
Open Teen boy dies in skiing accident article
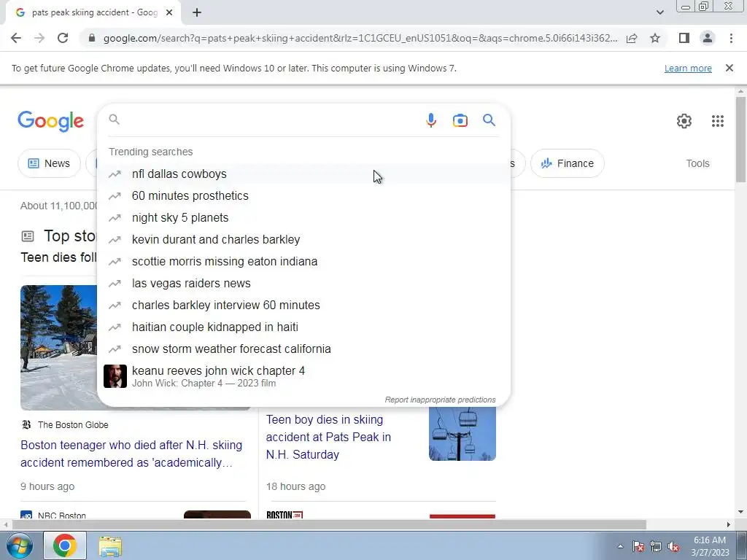coord(329,437)
